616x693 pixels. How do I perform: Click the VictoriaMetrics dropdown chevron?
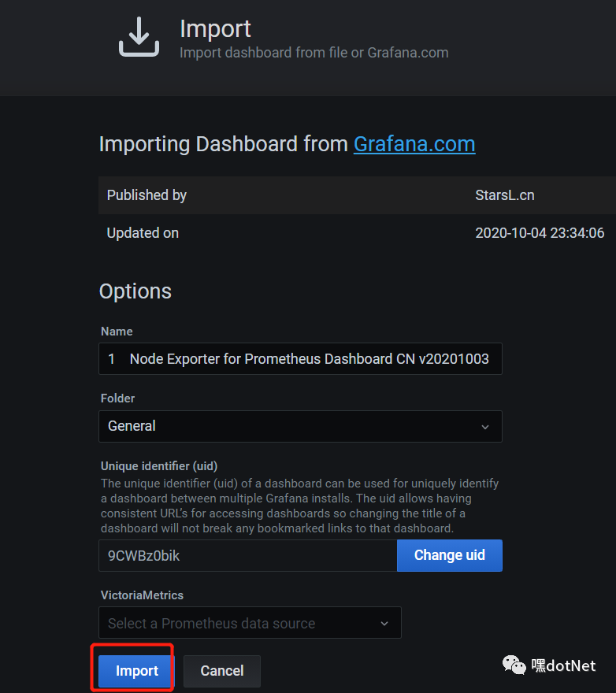[384, 624]
